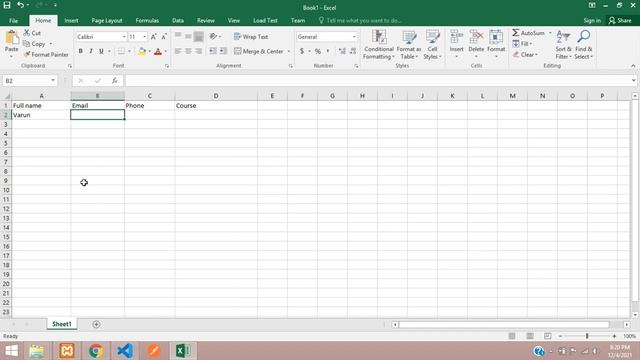
Task: Decrease font size with smaller A icon
Action: pyautogui.click(x=164, y=37)
